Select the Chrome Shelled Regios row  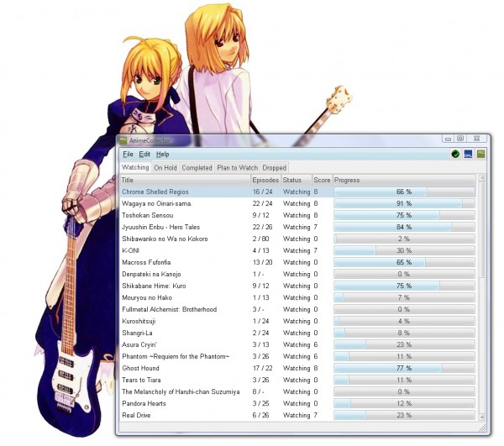pos(297,192)
